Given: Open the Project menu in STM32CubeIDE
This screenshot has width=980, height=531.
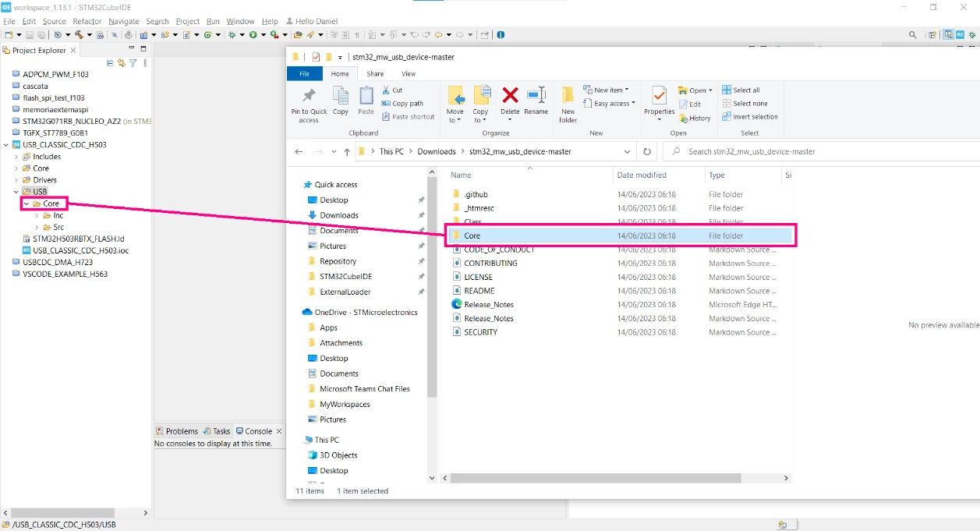Looking at the screenshot, I should [188, 21].
